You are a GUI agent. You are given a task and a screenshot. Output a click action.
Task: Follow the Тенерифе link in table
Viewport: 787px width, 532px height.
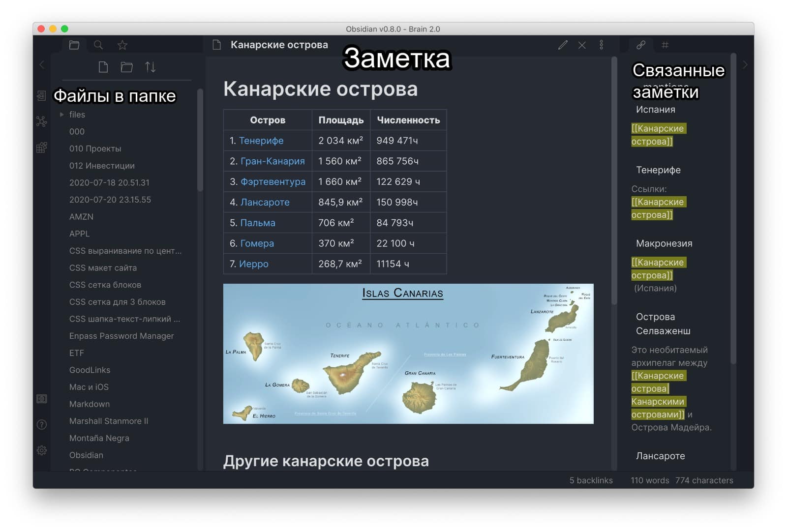[261, 141]
